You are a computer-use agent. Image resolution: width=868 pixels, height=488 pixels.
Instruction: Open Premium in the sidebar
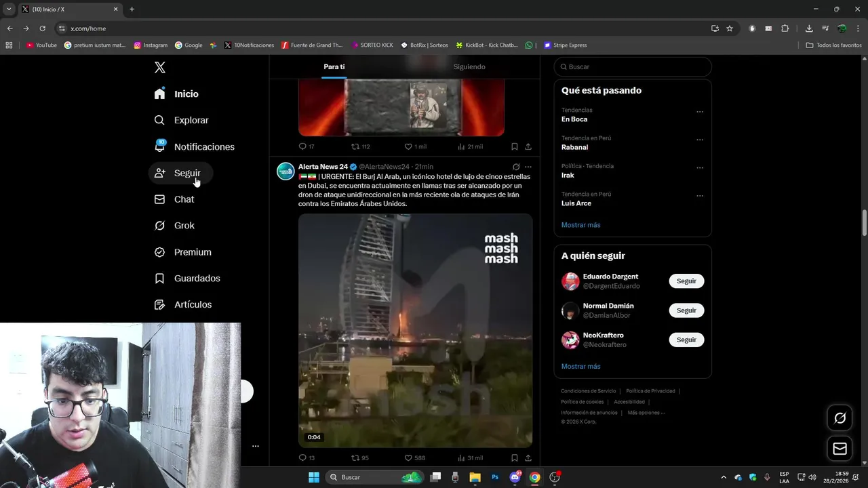pyautogui.click(x=183, y=252)
